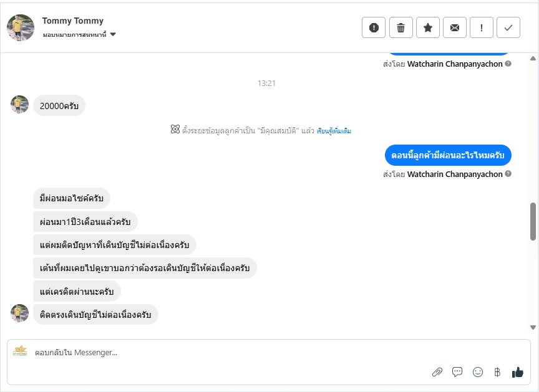Mark conversation as spam with octagon icon
The height and width of the screenshot is (392, 539).
pyautogui.click(x=374, y=27)
